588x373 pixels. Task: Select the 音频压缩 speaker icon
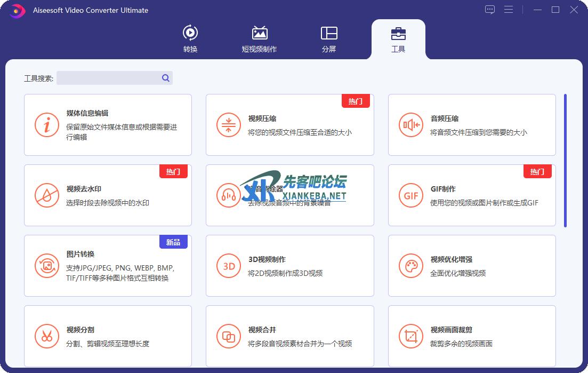pyautogui.click(x=411, y=125)
